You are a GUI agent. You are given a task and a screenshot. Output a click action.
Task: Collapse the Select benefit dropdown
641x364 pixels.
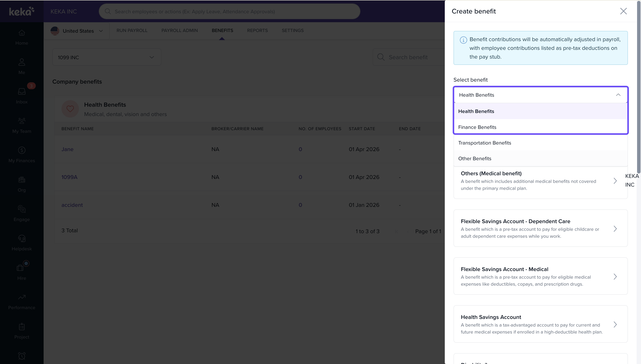618,95
